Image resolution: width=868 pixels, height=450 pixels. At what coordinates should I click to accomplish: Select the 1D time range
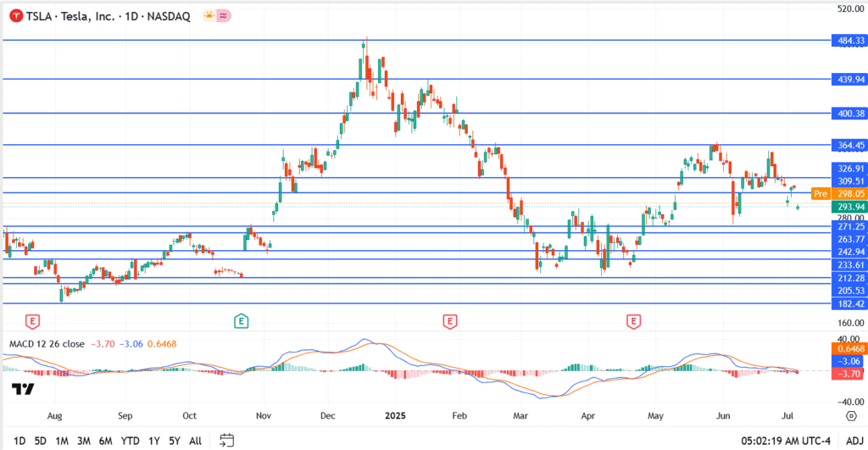point(19,441)
